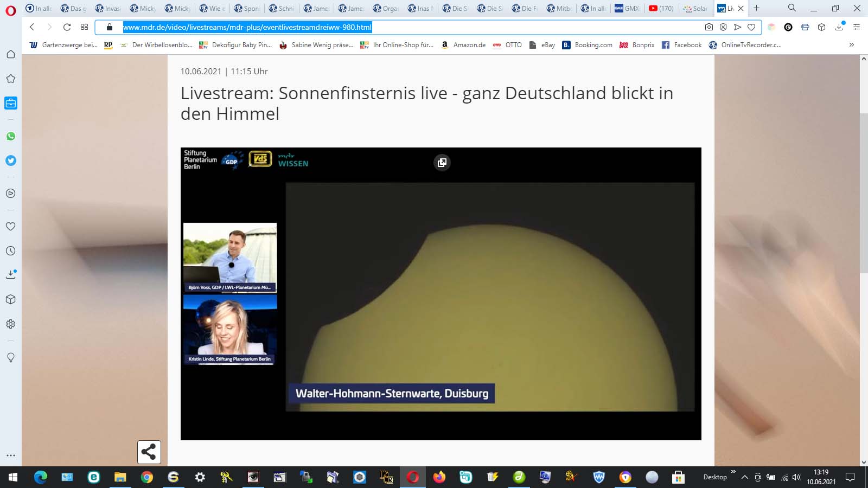The width and height of the screenshot is (868, 488).
Task: Switch to the Solar tab
Action: pyautogui.click(x=695, y=8)
